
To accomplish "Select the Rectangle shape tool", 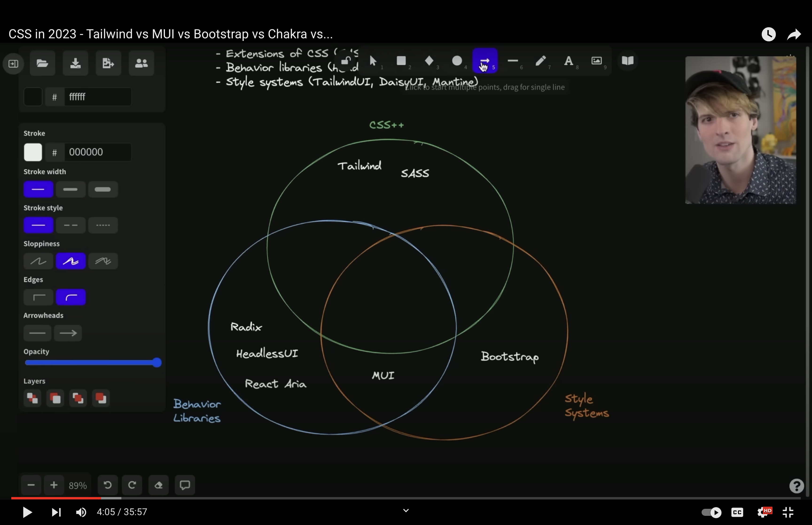I will click(x=401, y=61).
